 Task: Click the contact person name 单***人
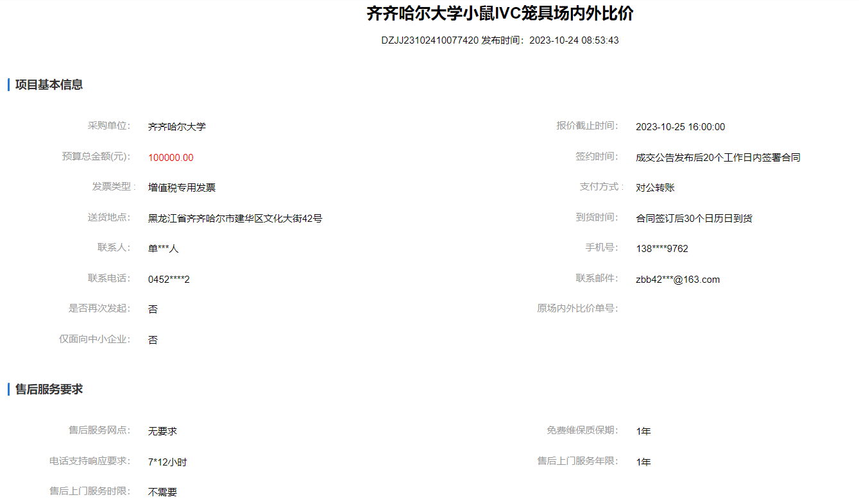pos(163,249)
